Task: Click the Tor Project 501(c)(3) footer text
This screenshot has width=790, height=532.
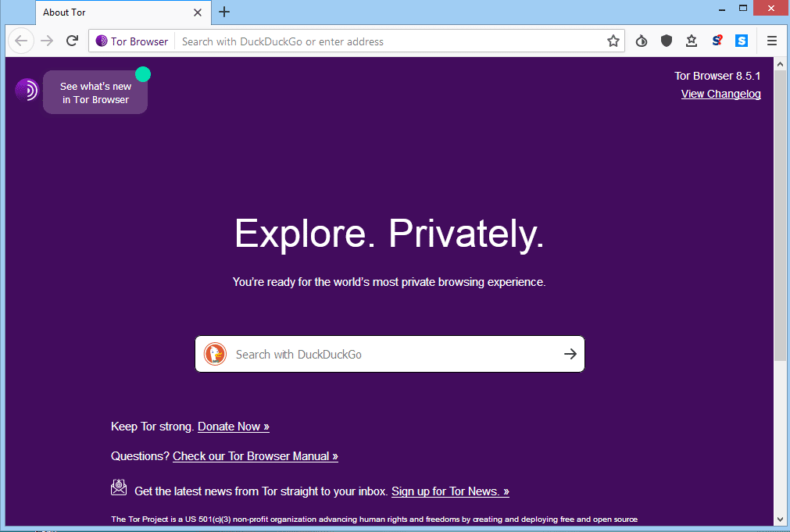Action: [x=374, y=520]
